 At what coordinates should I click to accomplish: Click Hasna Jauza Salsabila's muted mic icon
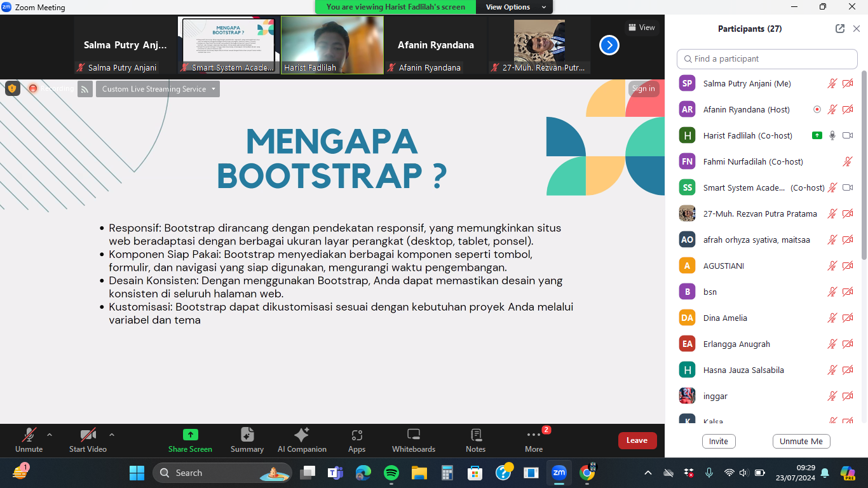(832, 370)
